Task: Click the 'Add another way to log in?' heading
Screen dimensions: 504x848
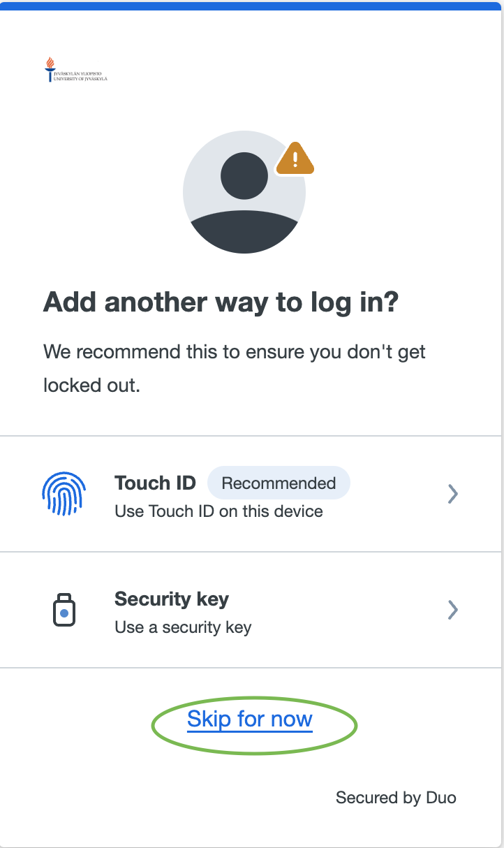Action: pos(221,301)
